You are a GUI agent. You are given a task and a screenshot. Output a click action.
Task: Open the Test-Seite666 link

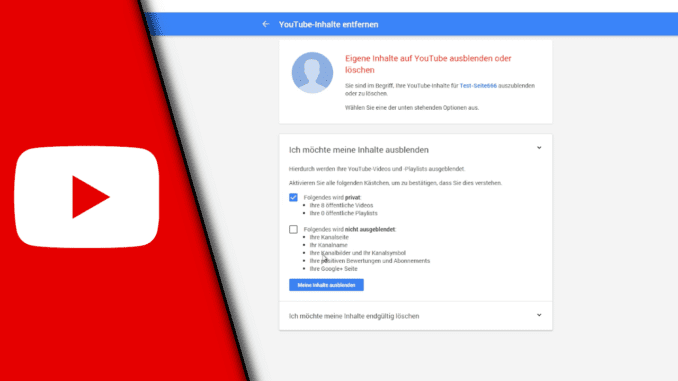478,86
